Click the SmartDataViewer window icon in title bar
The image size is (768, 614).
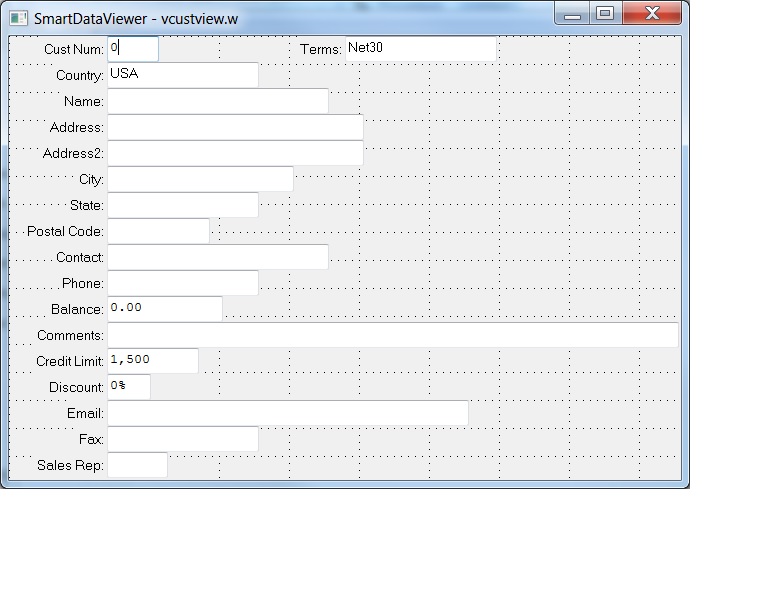coord(18,19)
